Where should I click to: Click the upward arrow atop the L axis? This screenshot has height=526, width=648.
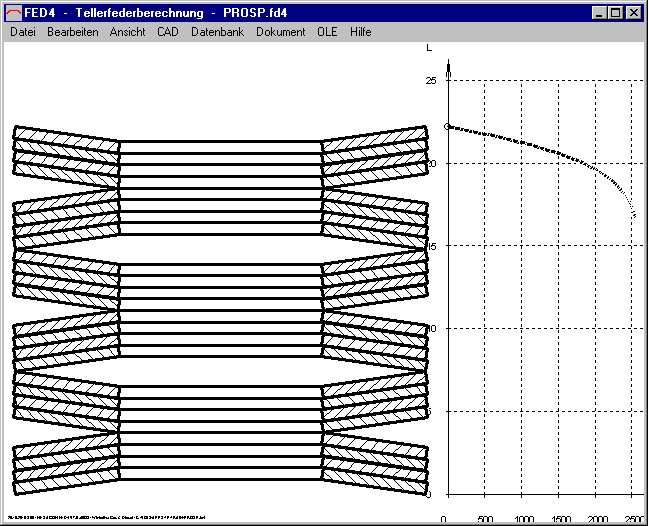click(448, 68)
